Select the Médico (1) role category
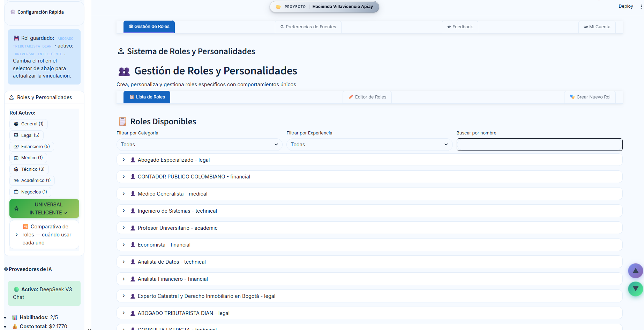Image resolution: width=644 pixels, height=330 pixels. tap(28, 158)
